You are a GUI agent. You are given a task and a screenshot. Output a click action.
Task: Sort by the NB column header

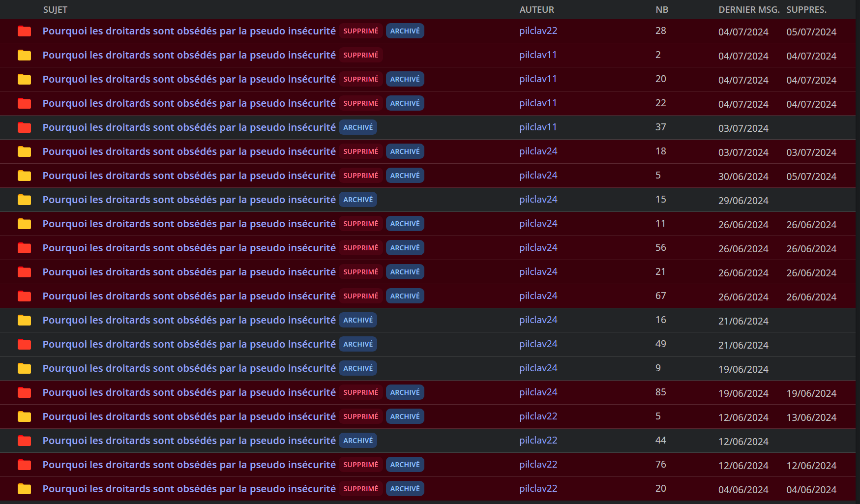coord(661,10)
